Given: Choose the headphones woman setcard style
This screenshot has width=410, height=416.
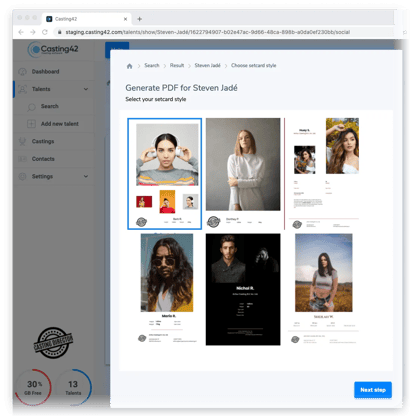Looking at the screenshot, I should pos(164,174).
